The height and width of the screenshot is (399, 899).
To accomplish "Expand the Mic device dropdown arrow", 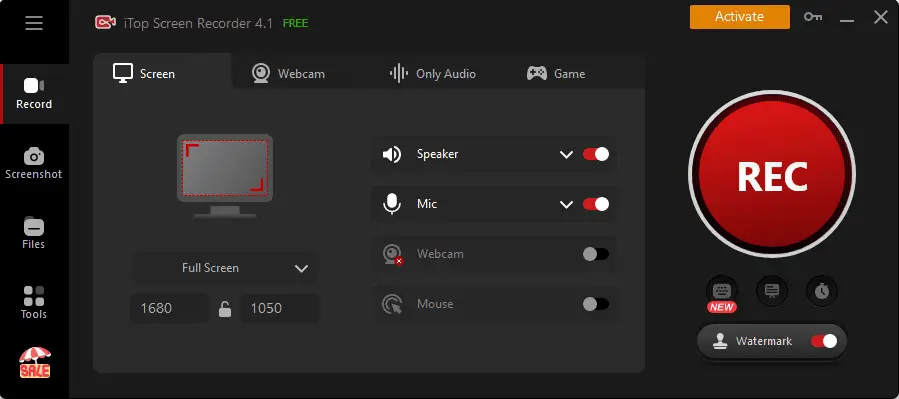I will click(x=566, y=205).
